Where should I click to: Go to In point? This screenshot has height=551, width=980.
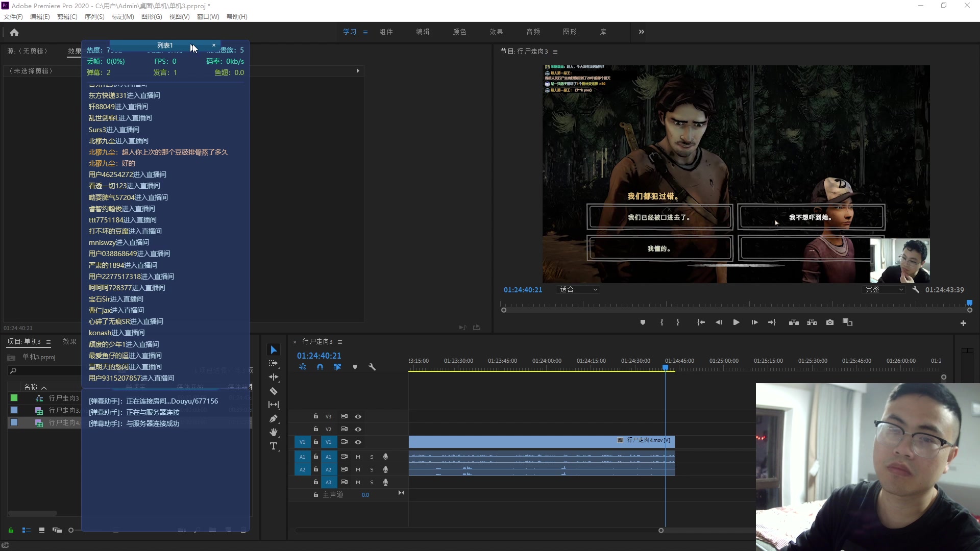click(x=701, y=322)
